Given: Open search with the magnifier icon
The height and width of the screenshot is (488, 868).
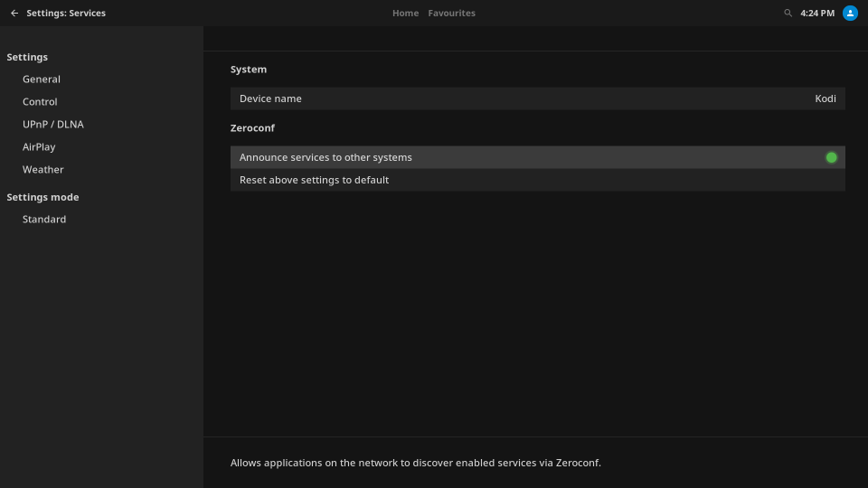Looking at the screenshot, I should click(788, 14).
